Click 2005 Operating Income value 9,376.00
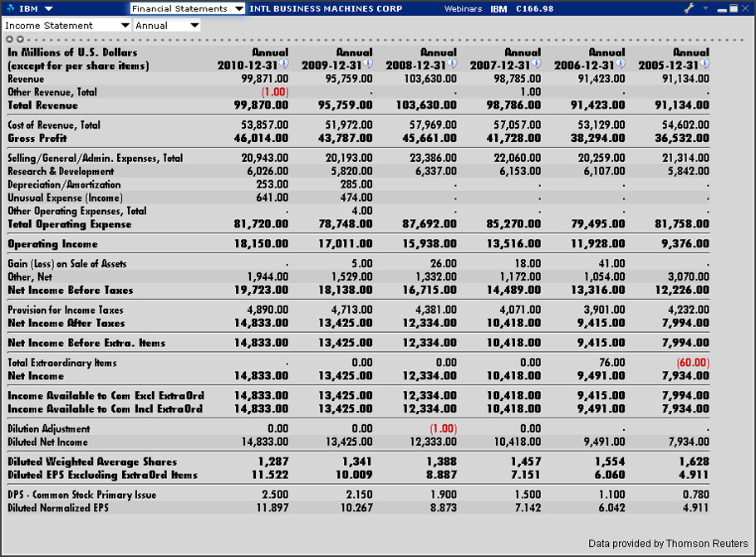Image resolution: width=756 pixels, height=557 pixels. tap(685, 244)
